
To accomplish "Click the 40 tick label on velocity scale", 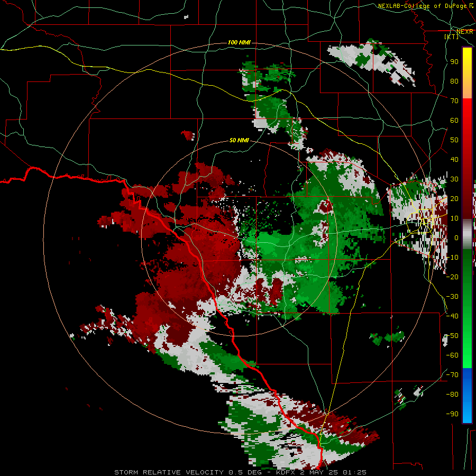I will (x=454, y=160).
